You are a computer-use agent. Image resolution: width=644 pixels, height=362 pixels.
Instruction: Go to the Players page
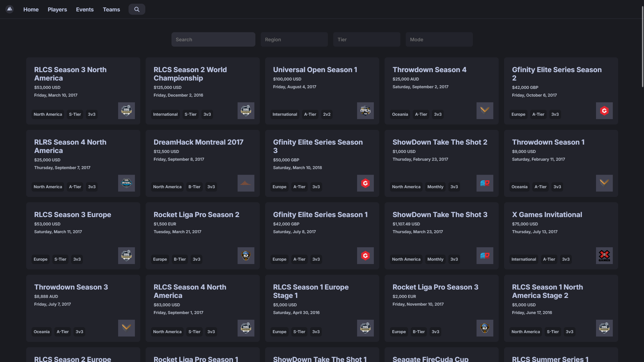tap(57, 9)
